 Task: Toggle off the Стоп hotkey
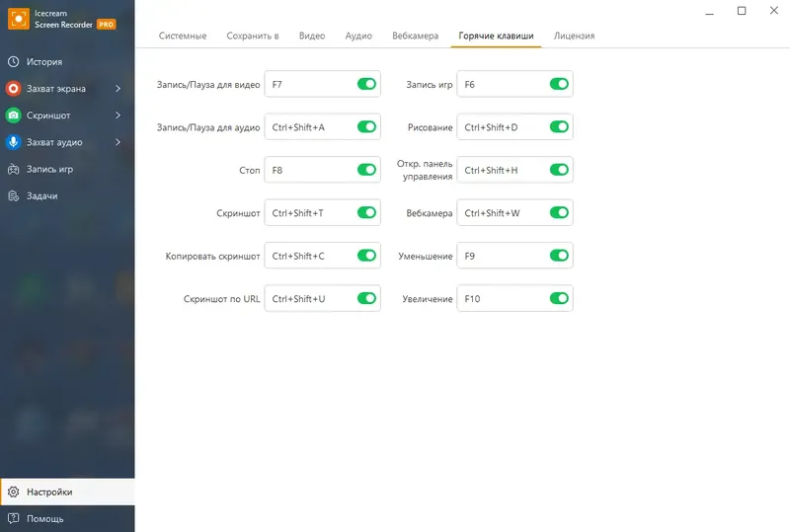click(x=366, y=170)
